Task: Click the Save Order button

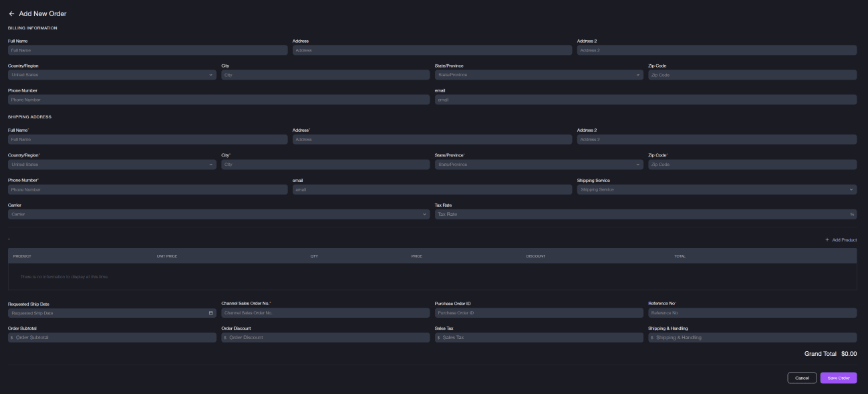Action: click(838, 377)
